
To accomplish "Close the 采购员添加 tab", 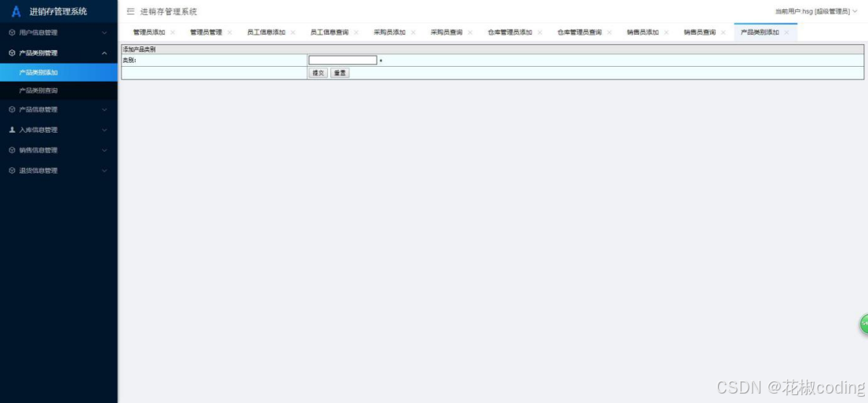I will click(413, 32).
